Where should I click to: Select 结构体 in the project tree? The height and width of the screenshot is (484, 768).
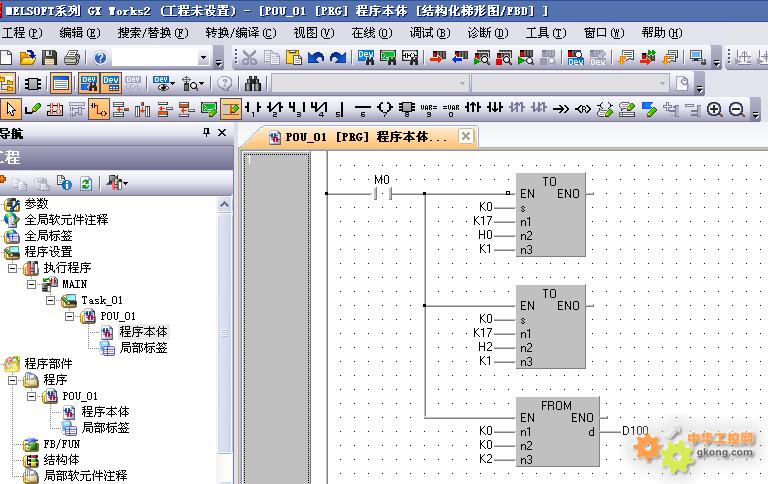click(61, 460)
